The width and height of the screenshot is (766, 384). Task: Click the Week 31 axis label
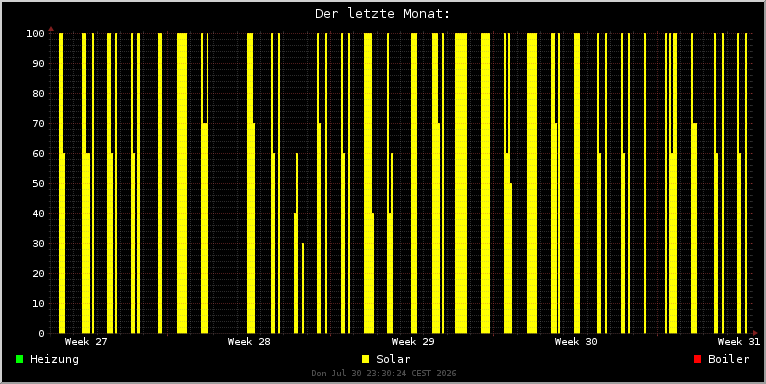point(739,341)
